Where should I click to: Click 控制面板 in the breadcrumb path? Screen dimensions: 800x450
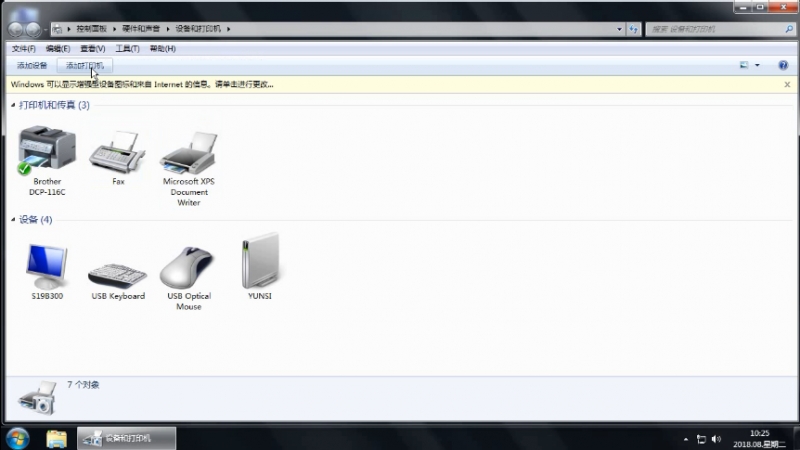tap(91, 29)
